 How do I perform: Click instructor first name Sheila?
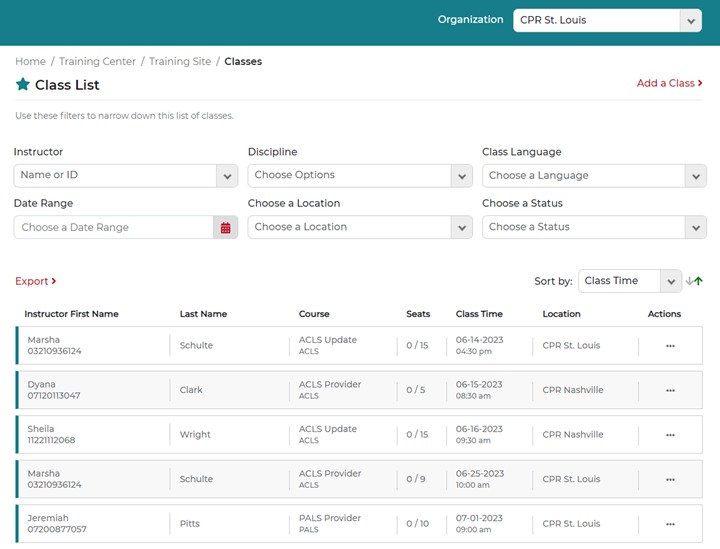click(40, 429)
